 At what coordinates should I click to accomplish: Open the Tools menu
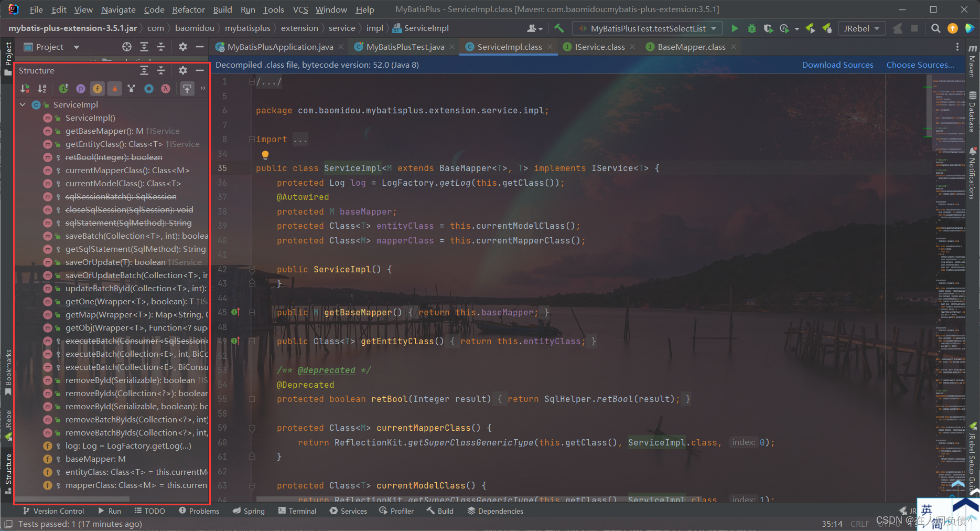[x=273, y=9]
